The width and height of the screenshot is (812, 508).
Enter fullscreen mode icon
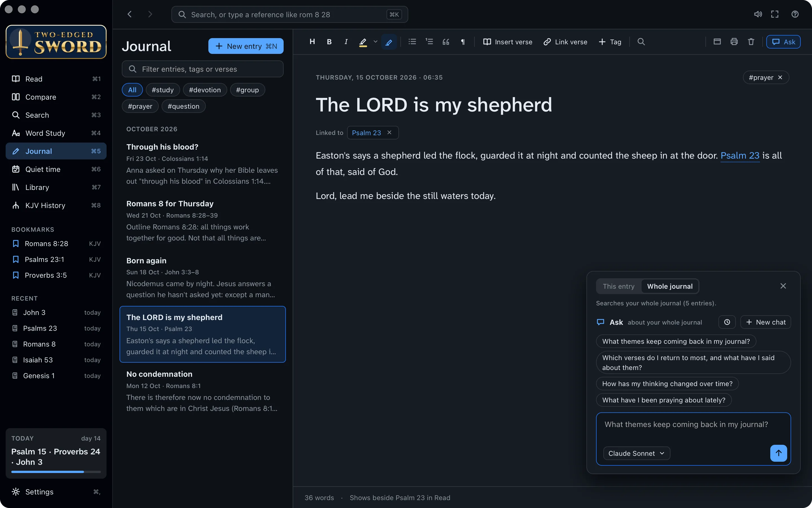[775, 14]
